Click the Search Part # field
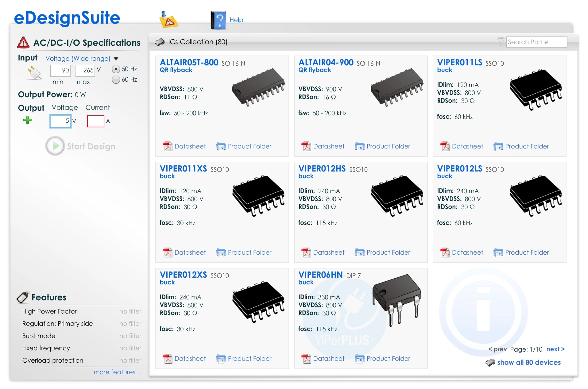The image size is (588, 389). tap(536, 42)
